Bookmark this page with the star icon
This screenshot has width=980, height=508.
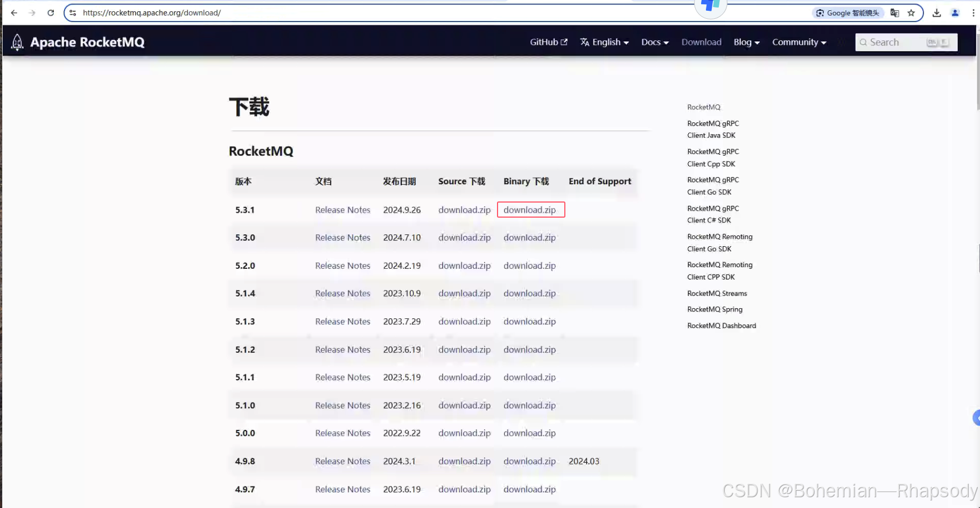click(x=910, y=12)
